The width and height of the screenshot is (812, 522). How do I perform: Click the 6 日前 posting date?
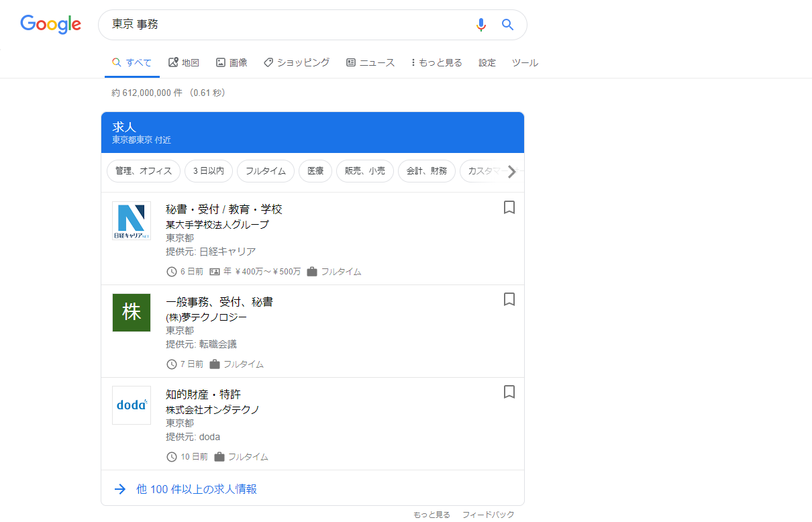tap(192, 272)
